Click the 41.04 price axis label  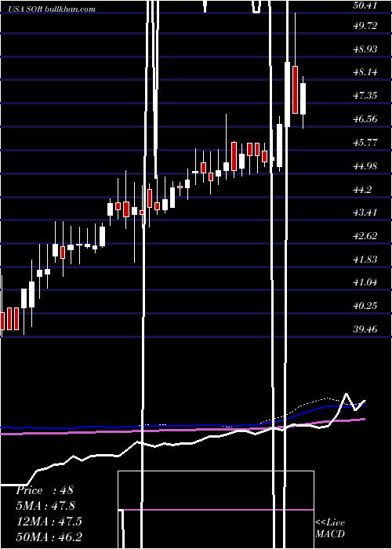coord(365,282)
